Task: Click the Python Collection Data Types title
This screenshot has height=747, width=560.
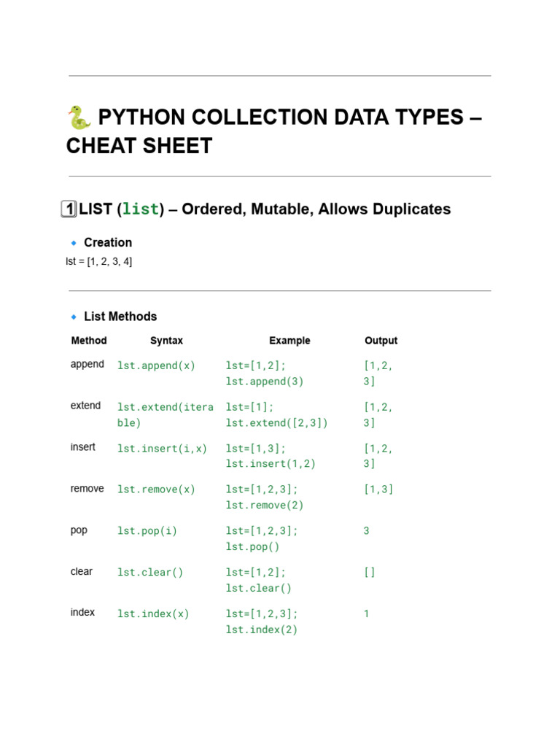Action: 274,131
